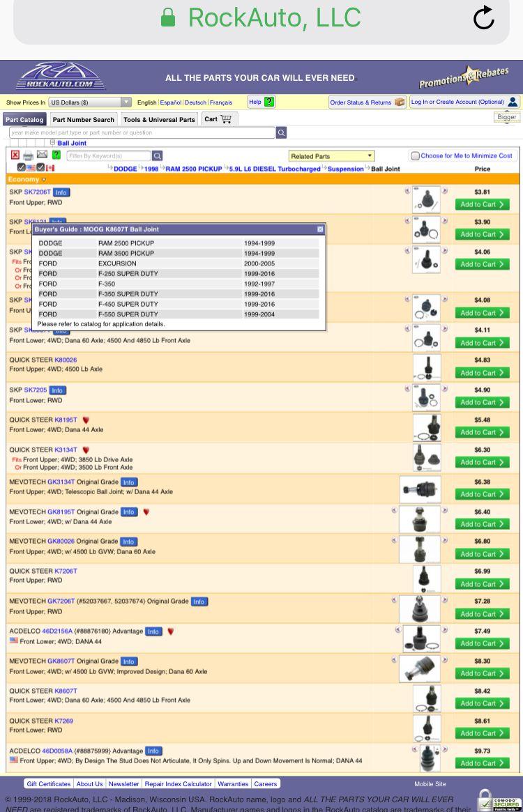523x812 pixels.
Task: Open Info for SKP SK7205
Action: pyautogui.click(x=57, y=390)
